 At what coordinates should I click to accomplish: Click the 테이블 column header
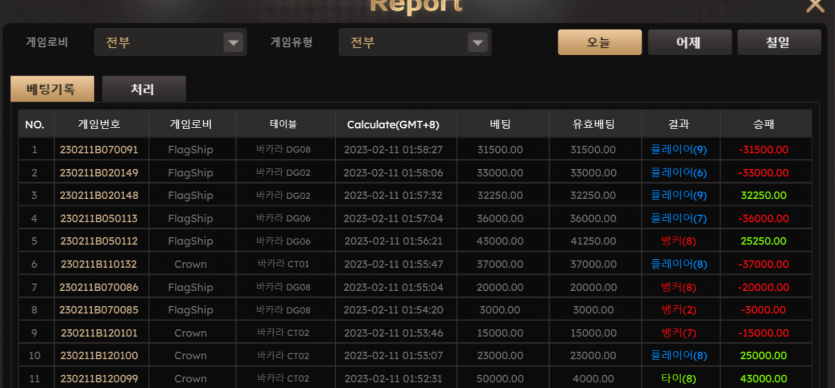point(283,125)
